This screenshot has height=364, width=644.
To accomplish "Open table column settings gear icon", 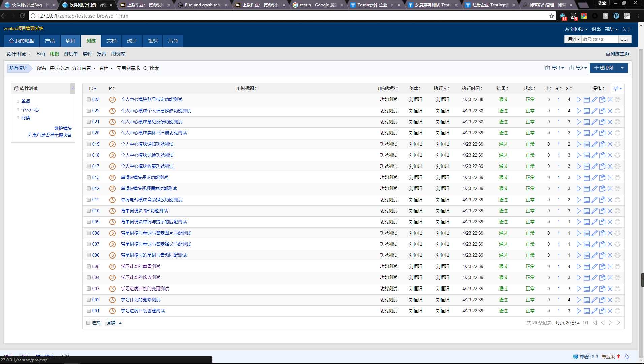I will click(618, 88).
